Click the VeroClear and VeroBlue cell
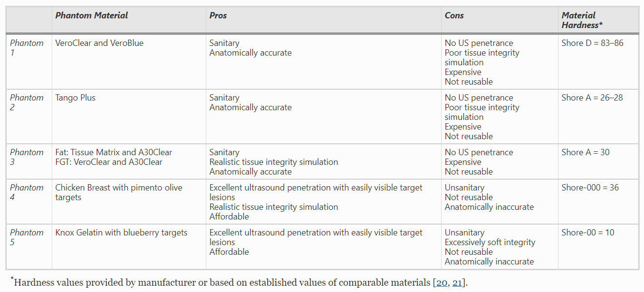 point(99,43)
